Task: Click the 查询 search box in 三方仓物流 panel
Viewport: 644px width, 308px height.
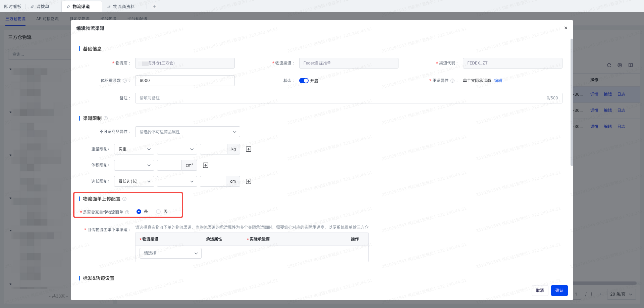Action: coord(39,54)
